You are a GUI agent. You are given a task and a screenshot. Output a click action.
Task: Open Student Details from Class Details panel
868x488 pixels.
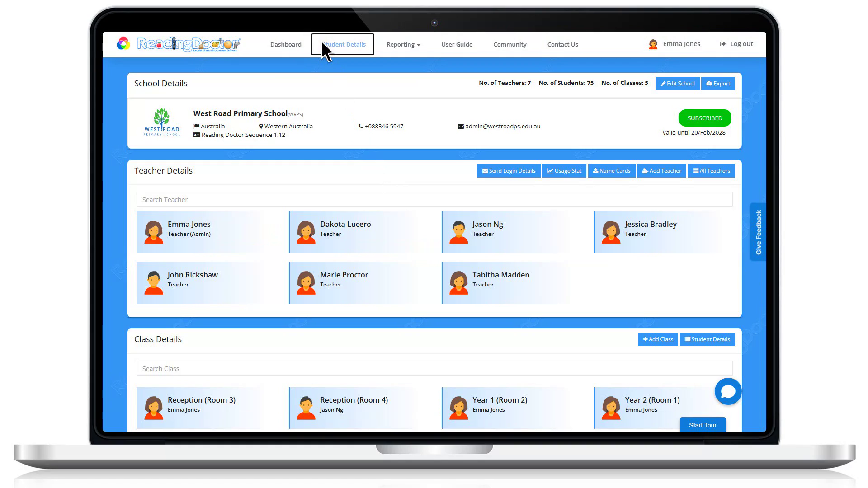pyautogui.click(x=707, y=339)
